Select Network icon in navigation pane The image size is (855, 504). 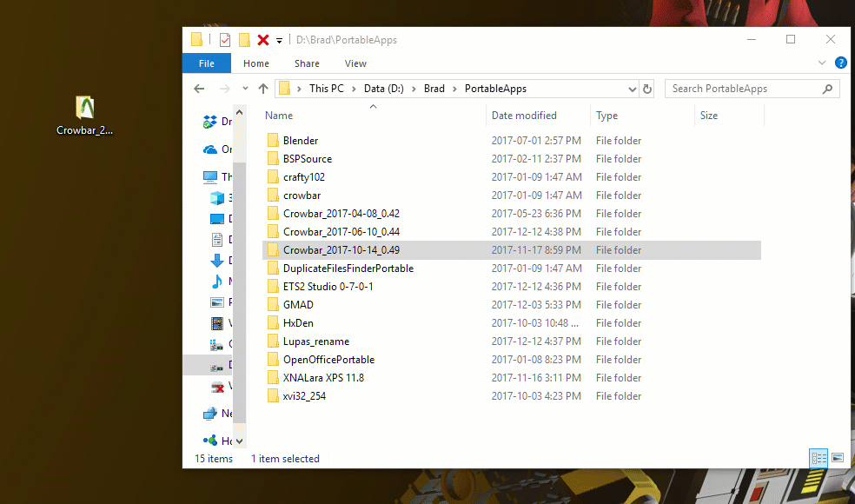point(210,414)
